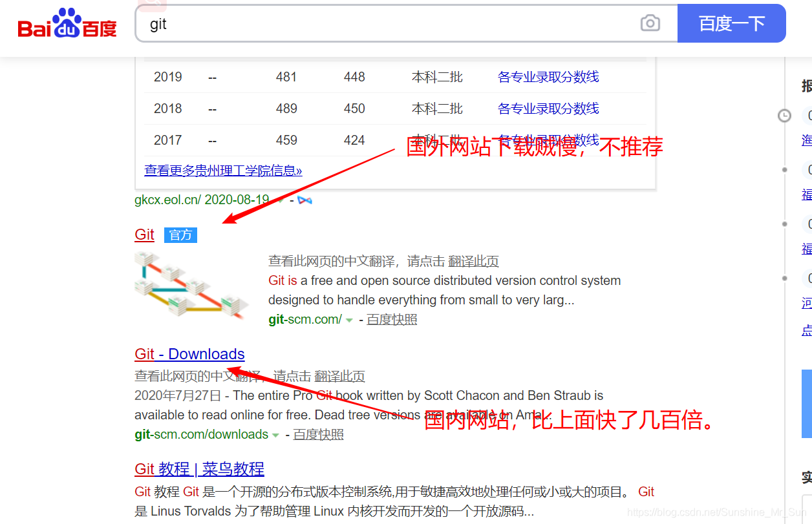Open the Git - Downloads result link
Viewport: 812px width, 524px height.
(x=189, y=354)
